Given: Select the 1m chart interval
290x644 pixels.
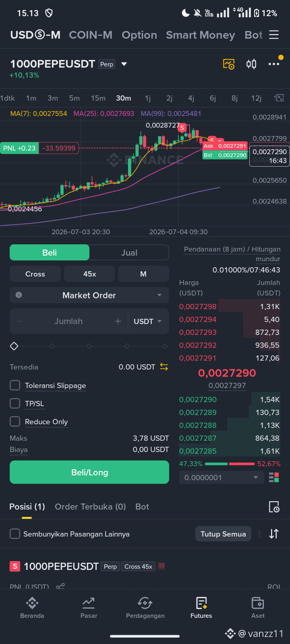Looking at the screenshot, I should pos(31,98).
